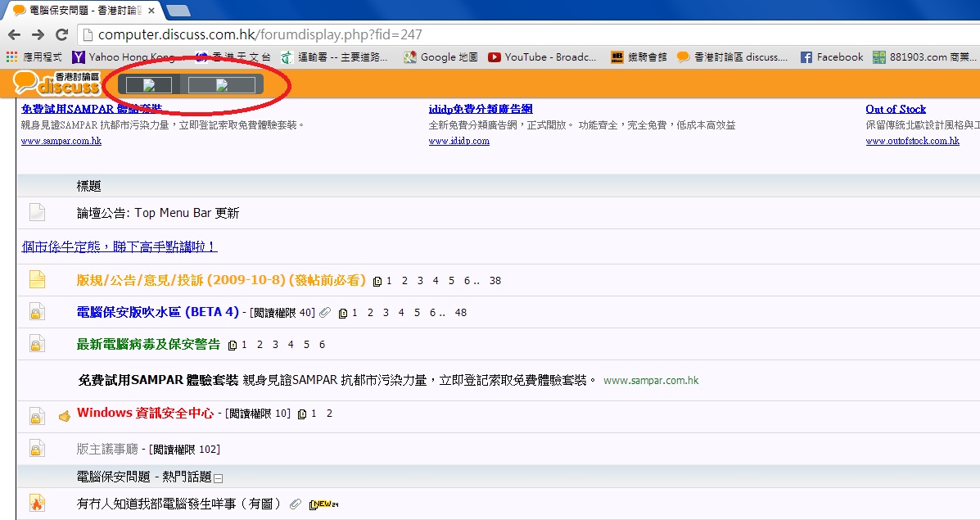980x520 pixels.
Task: Open the Google 地圖 bookmark
Action: pos(440,57)
